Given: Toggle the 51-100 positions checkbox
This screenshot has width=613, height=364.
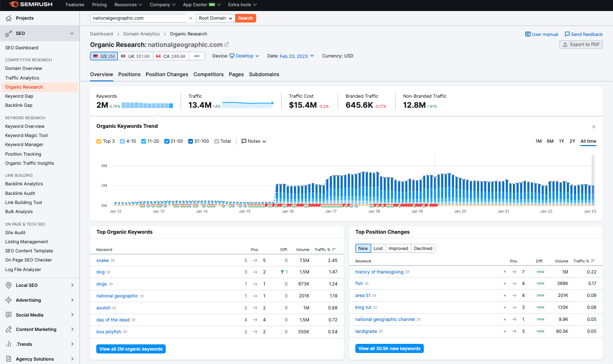Looking at the screenshot, I should click(191, 141).
